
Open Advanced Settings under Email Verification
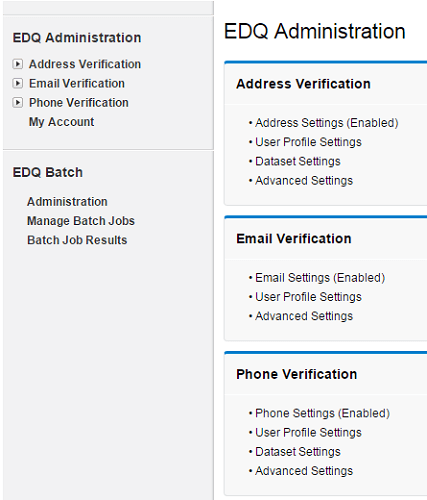304,316
